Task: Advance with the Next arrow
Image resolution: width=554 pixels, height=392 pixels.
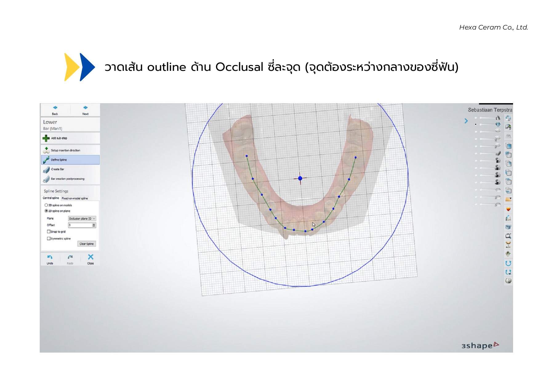Action: [x=85, y=107]
